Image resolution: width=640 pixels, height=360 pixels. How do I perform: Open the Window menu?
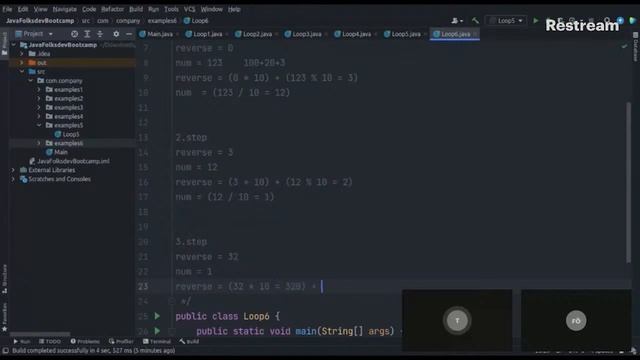coord(211,9)
